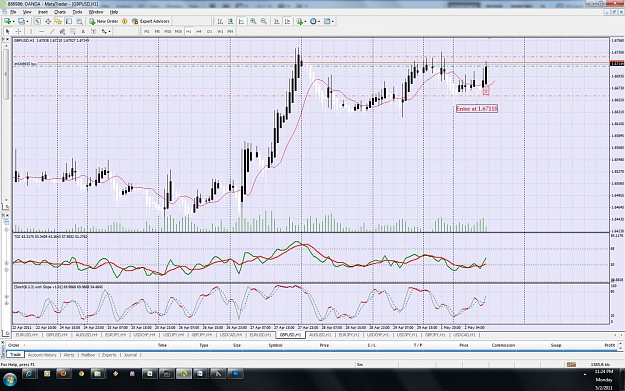Viewport: 625px width, 391px height.
Task: Open Firefox from the Windows taskbar
Action: click(63, 374)
